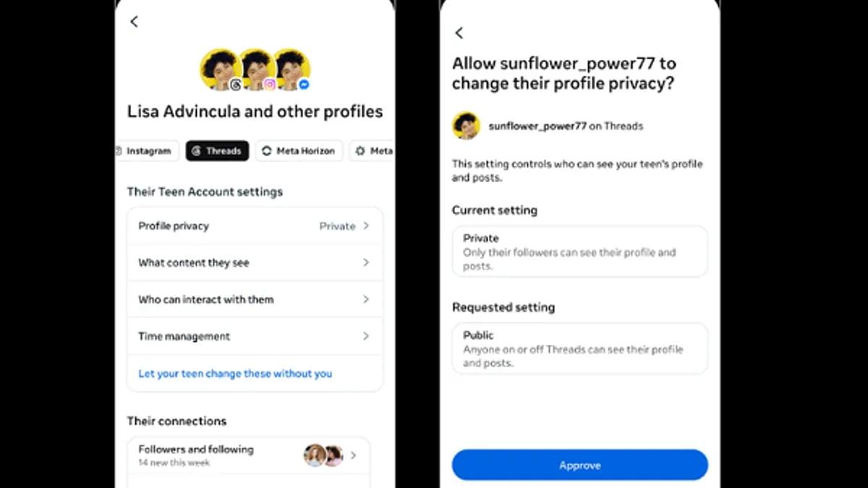
Task: Click Let your teen change these link
Action: 235,374
